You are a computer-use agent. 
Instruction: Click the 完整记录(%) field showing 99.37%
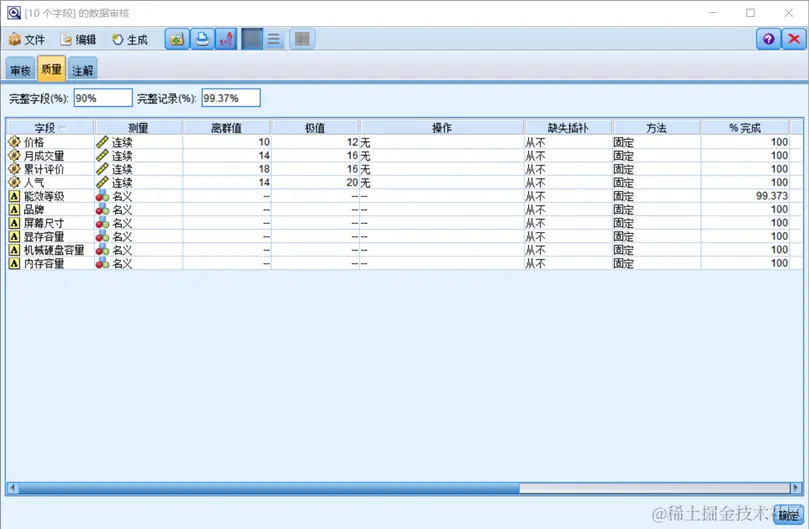tap(231, 98)
